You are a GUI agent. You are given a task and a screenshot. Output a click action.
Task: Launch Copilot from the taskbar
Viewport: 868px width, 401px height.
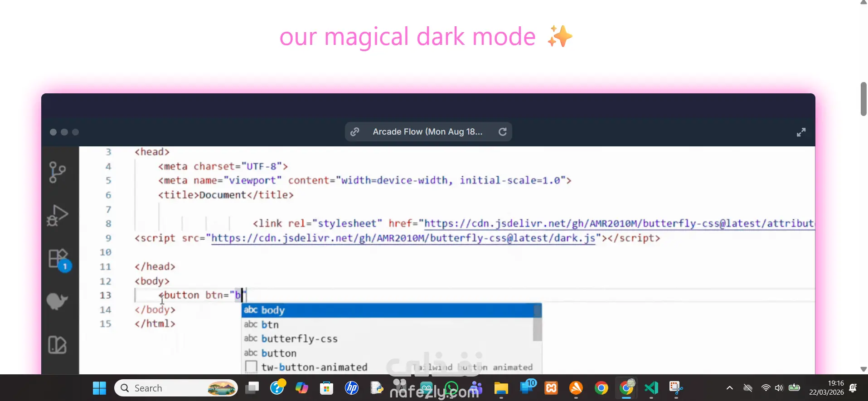[301, 388]
